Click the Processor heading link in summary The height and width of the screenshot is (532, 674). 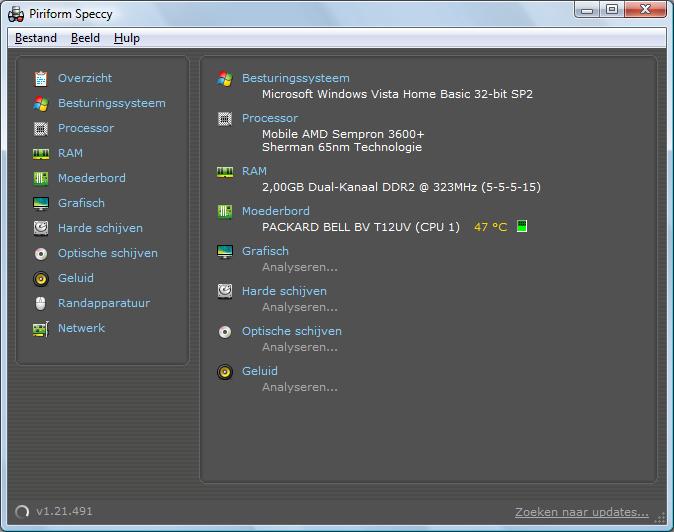point(270,118)
